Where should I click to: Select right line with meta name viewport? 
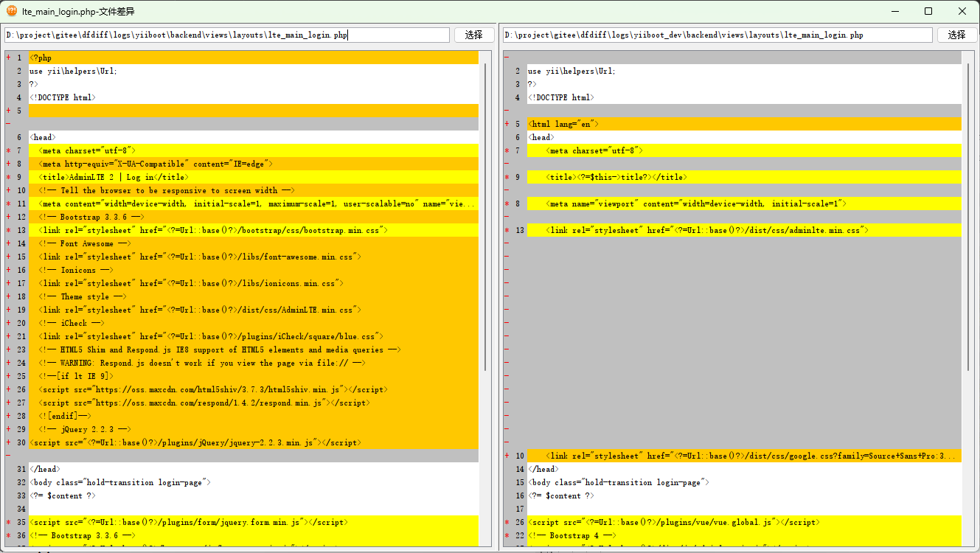click(x=744, y=204)
